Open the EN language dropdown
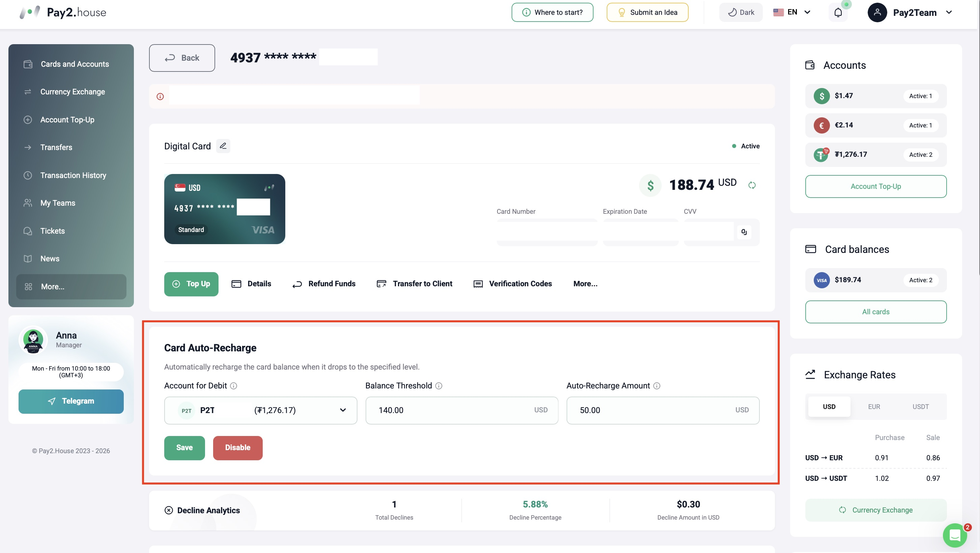The width and height of the screenshot is (980, 553). click(x=792, y=12)
